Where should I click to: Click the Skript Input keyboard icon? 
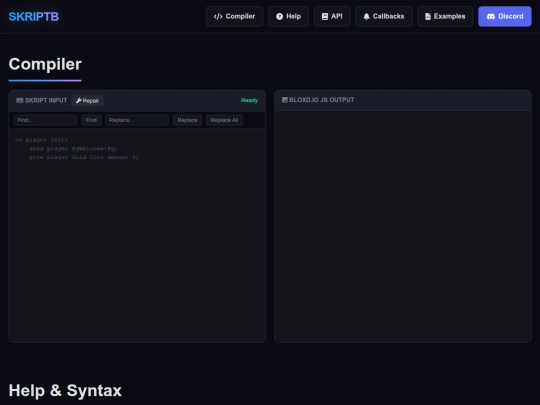click(20, 100)
